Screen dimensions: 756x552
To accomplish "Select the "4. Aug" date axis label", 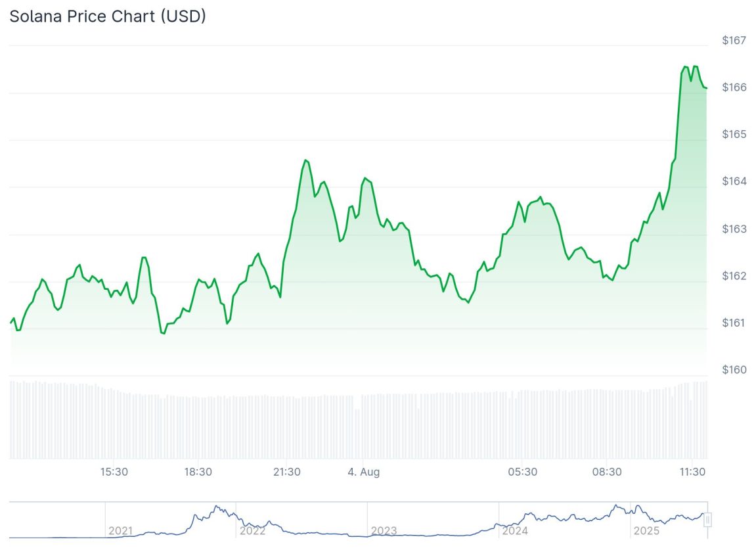I will tap(363, 471).
